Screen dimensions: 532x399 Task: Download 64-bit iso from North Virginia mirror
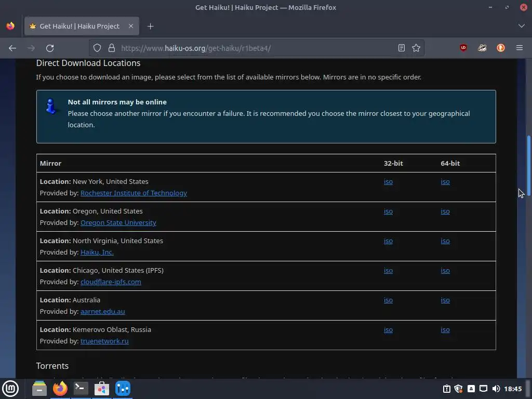[x=445, y=241]
